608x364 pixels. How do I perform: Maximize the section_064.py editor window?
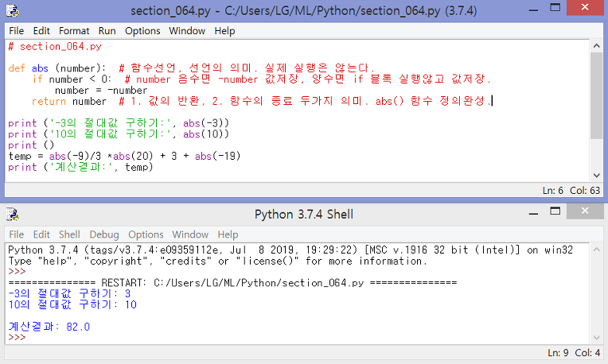coord(555,8)
